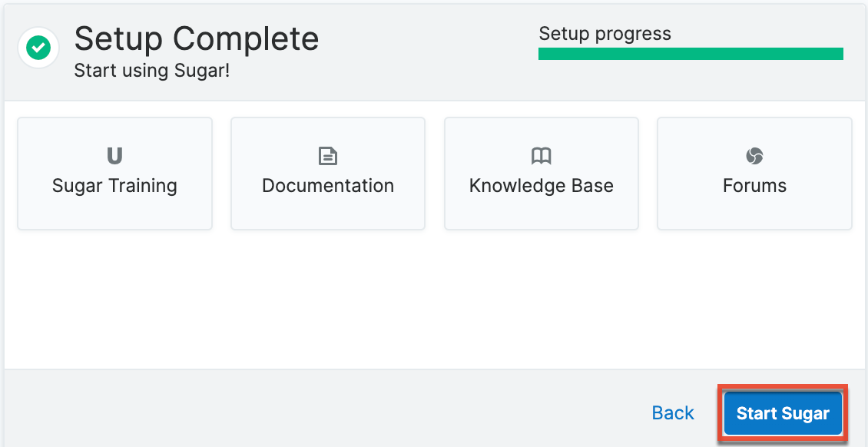
Task: Open the Knowledge Base card
Action: click(x=542, y=173)
